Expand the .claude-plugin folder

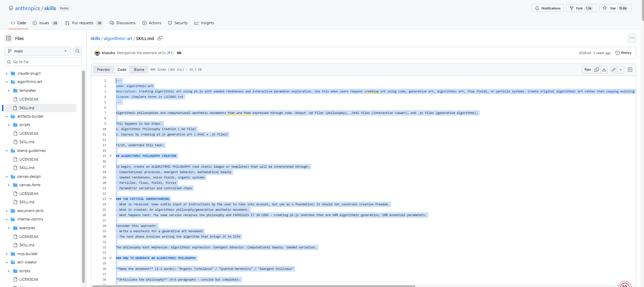[7, 73]
